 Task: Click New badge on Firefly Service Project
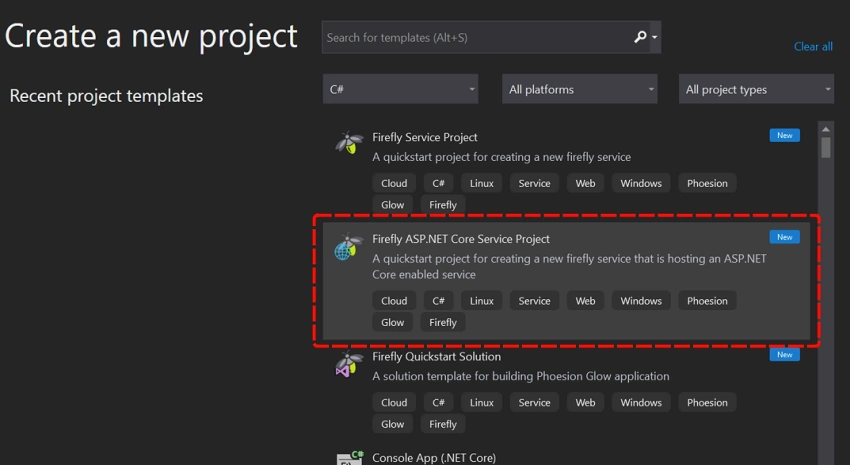pos(784,135)
